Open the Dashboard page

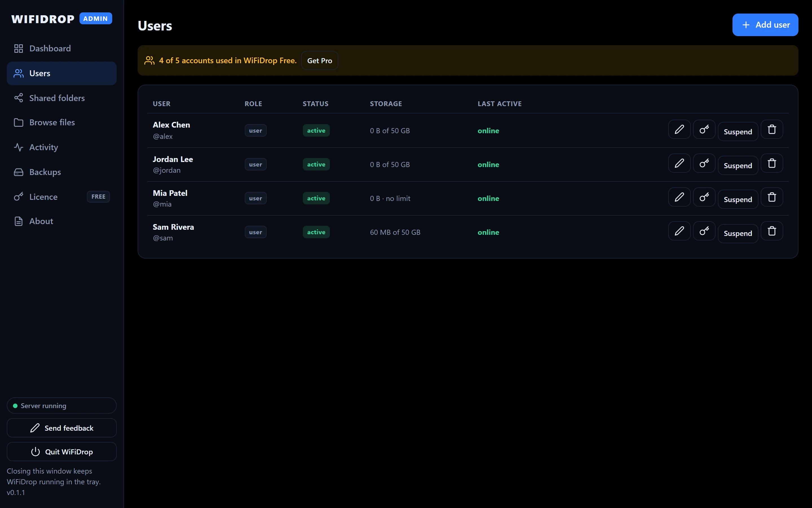click(62, 48)
